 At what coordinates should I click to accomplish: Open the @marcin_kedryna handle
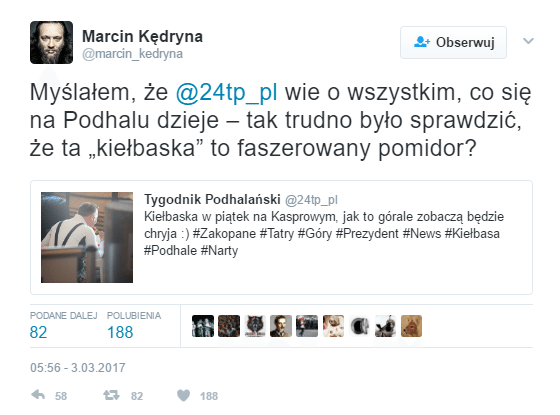[x=132, y=54]
